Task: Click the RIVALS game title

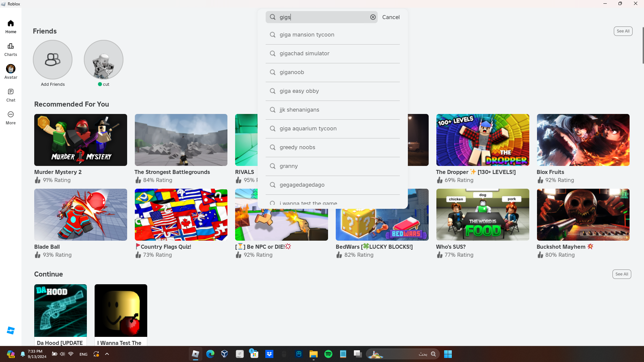Action: [245, 172]
